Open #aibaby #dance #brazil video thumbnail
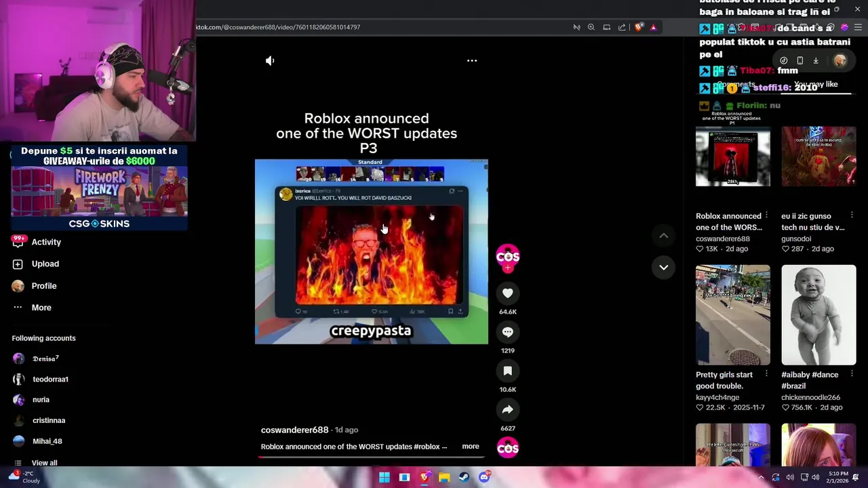Viewport: 868px width, 488px height. [818, 315]
